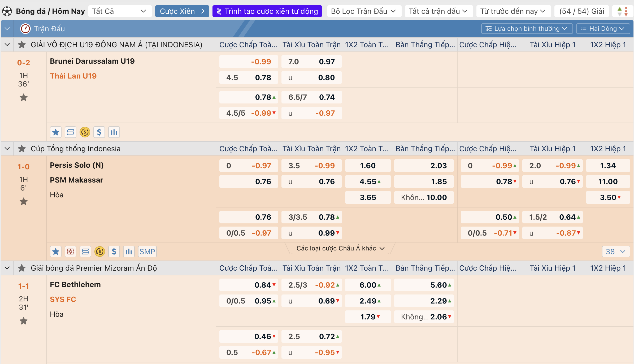Click the (54 / 54) Giải selector
Screen dimensions: 634x364
point(581,11)
